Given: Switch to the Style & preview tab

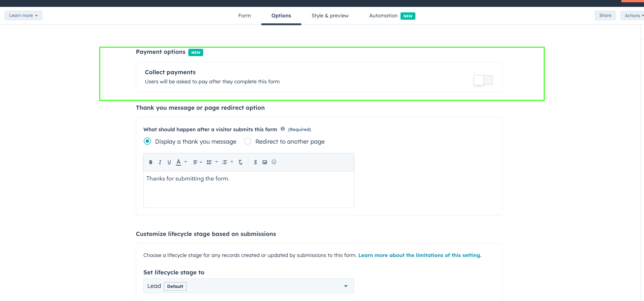Looking at the screenshot, I should pyautogui.click(x=330, y=16).
